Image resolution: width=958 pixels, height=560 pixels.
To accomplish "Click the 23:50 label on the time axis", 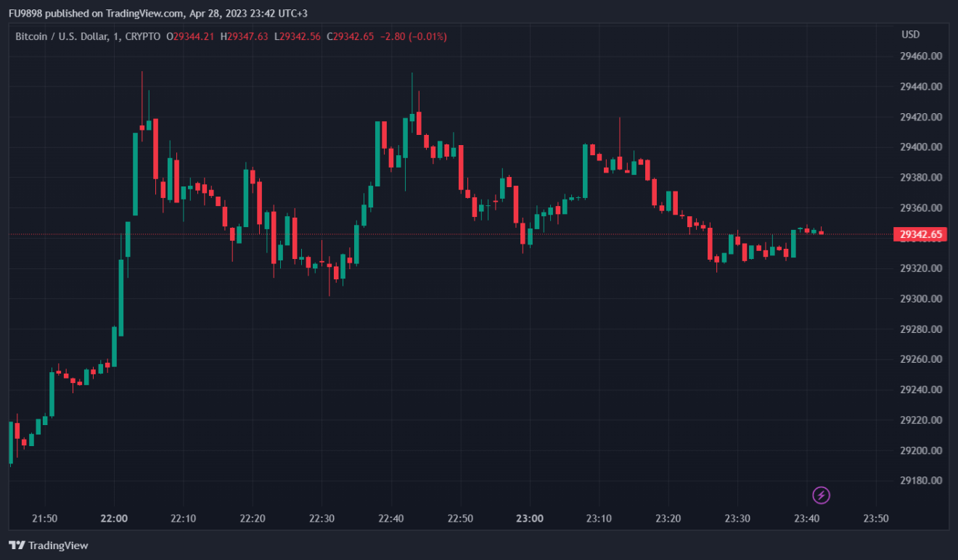I will pyautogui.click(x=875, y=519).
